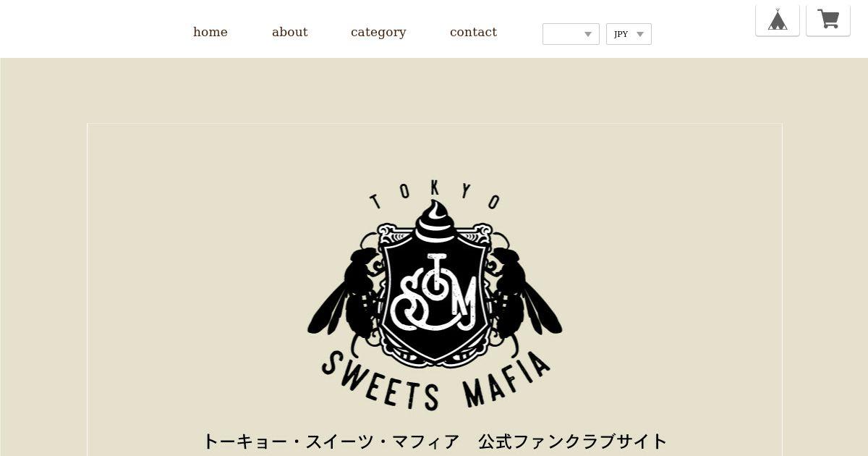Viewport: 868px width, 456px height.
Task: Open the category menu item
Action: [378, 33]
